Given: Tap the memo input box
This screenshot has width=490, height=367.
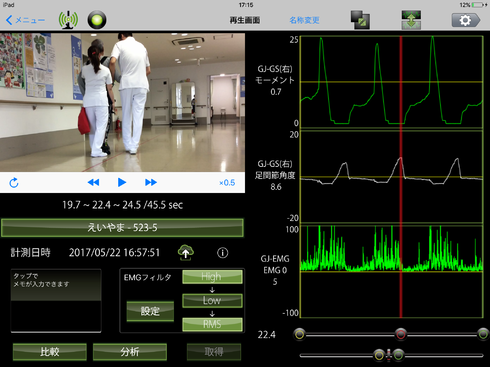Looking at the screenshot, I should (x=56, y=300).
